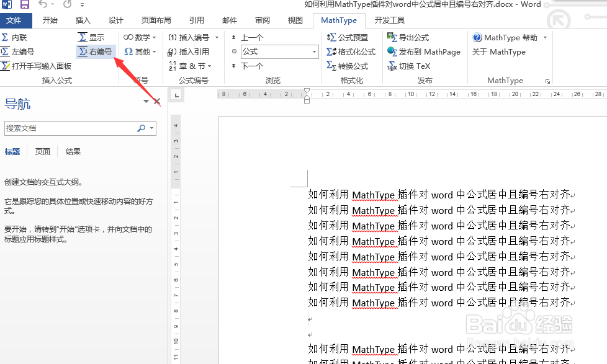
Task: Toggle TeX with 切换 TeX
Action: click(x=409, y=66)
